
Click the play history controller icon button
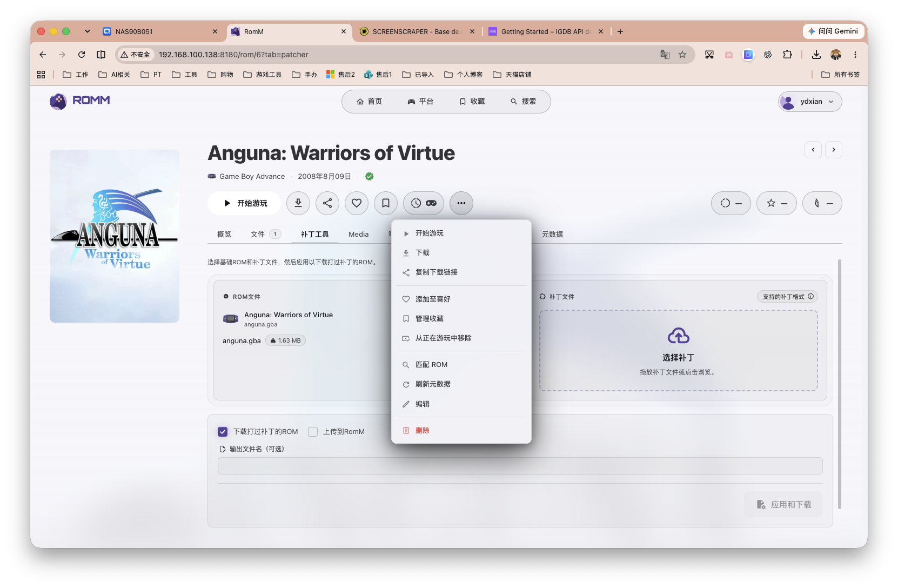(x=424, y=203)
